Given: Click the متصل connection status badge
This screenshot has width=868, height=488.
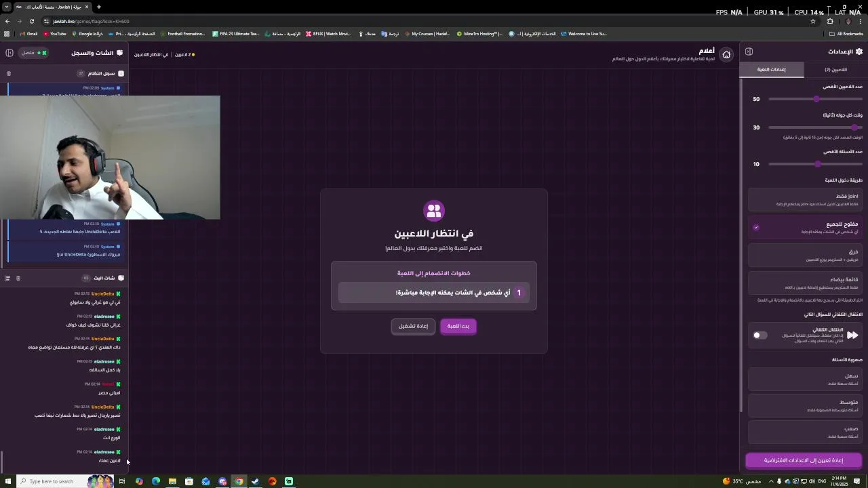Looking at the screenshot, I should 33,52.
